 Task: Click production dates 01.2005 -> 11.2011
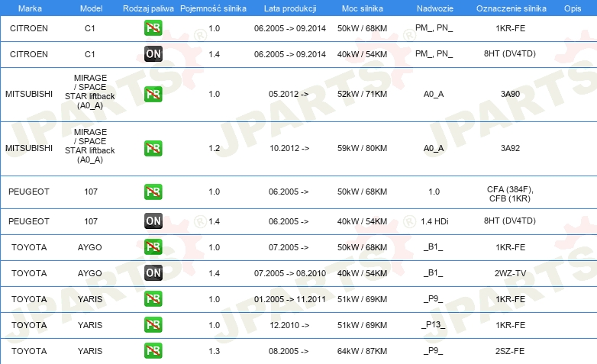point(290,299)
